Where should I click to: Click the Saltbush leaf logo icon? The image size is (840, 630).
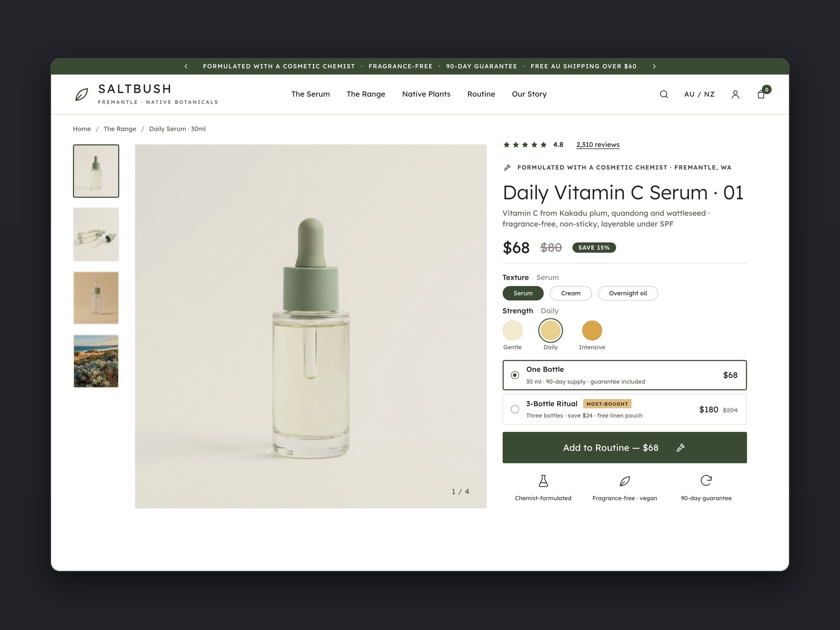tap(82, 94)
